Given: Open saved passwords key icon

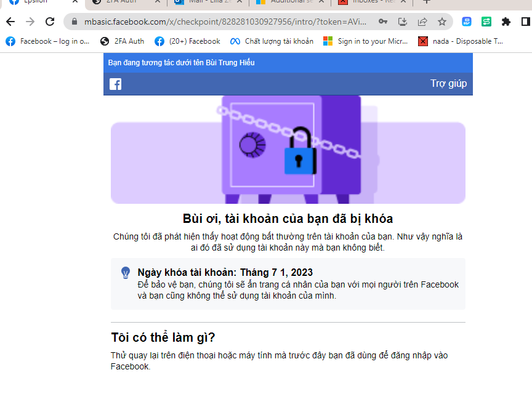Looking at the screenshot, I should pyautogui.click(x=383, y=22).
